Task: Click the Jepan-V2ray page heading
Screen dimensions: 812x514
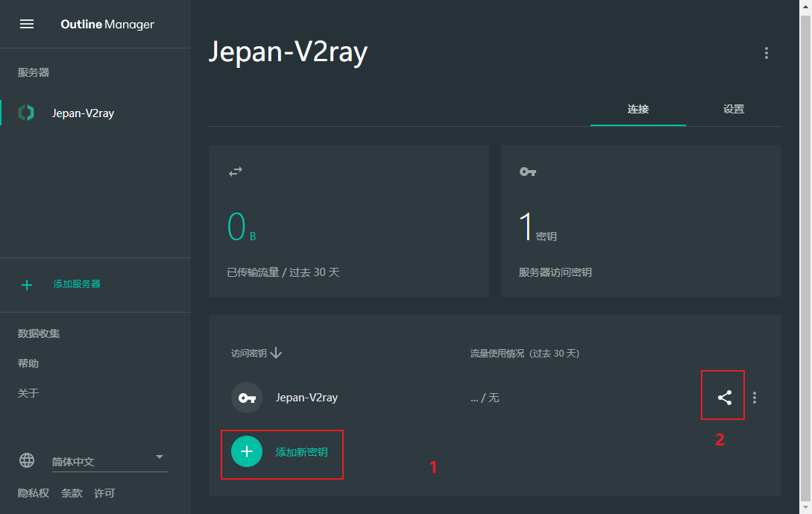Action: click(288, 52)
